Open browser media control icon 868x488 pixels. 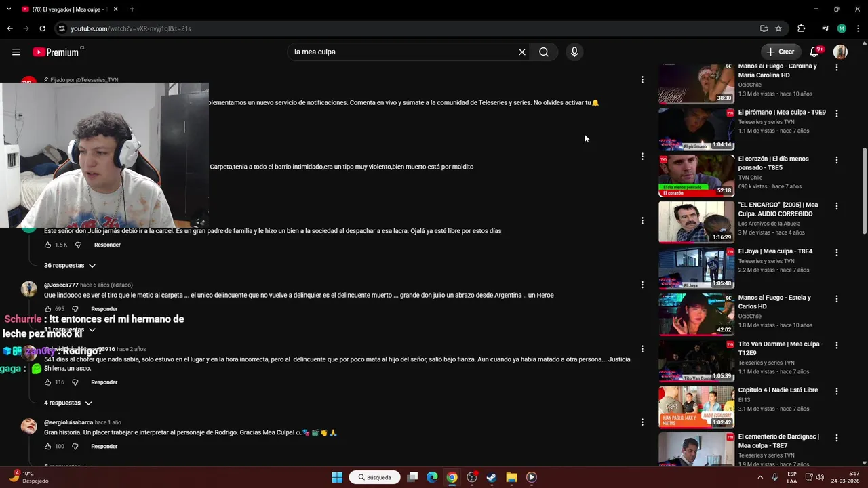point(825,28)
